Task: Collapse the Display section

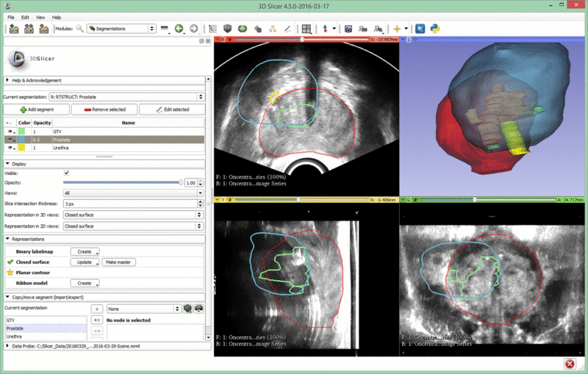Action: point(104,164)
